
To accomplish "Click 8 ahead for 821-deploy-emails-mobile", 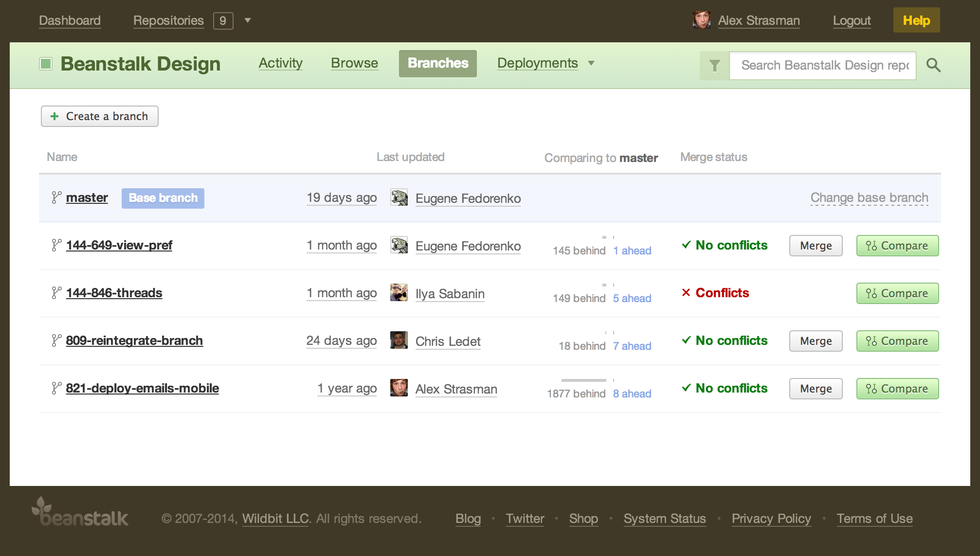I will 632,394.
